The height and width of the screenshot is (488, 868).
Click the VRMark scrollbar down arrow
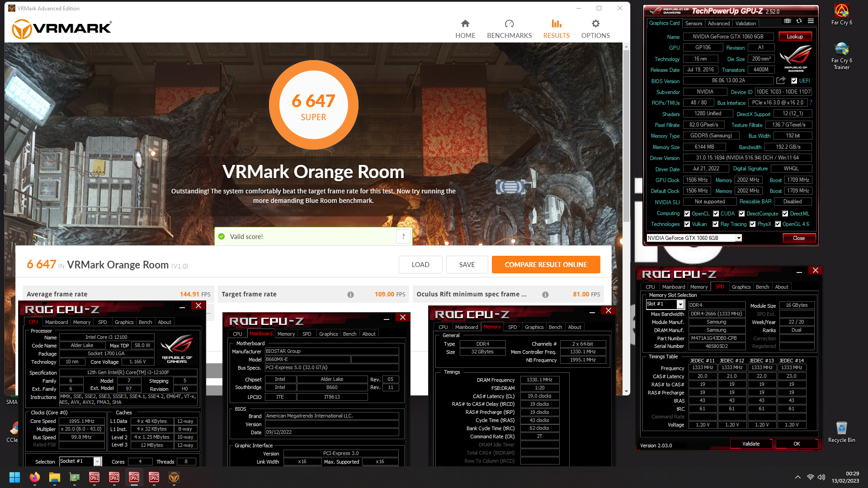coord(626,391)
